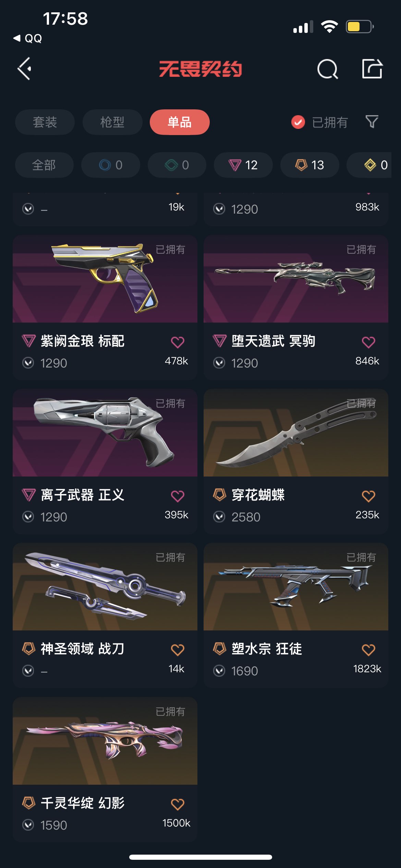Tap the search magnifier icon
This screenshot has height=868, width=401.
pos(328,69)
